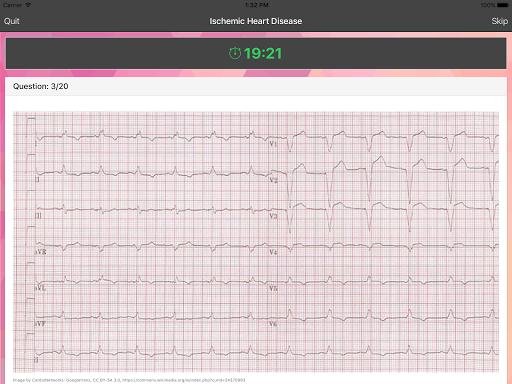The image size is (512, 384).
Task: Open the ECG image thumbnail
Action: point(256,242)
